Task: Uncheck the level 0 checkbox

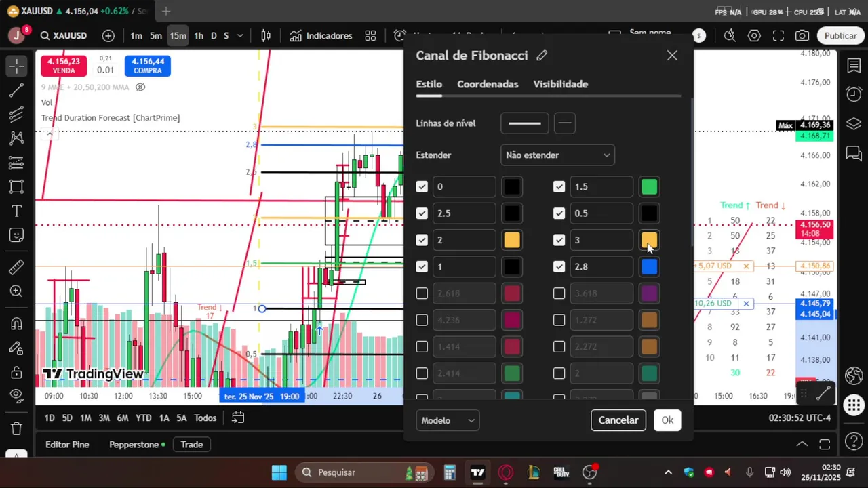Action: point(422,186)
